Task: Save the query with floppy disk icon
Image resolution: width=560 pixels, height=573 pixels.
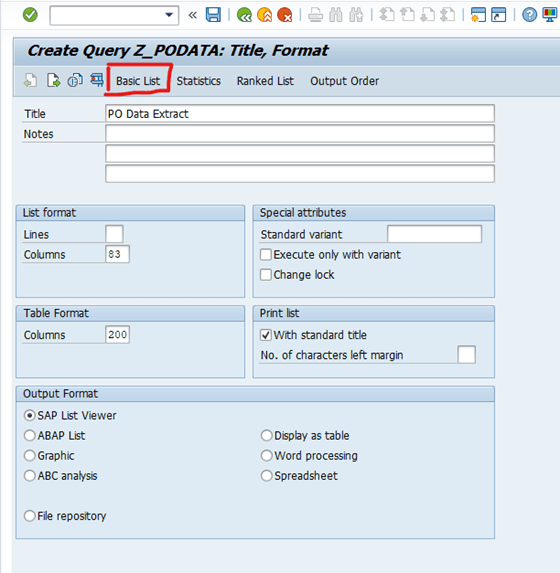Action: click(213, 15)
